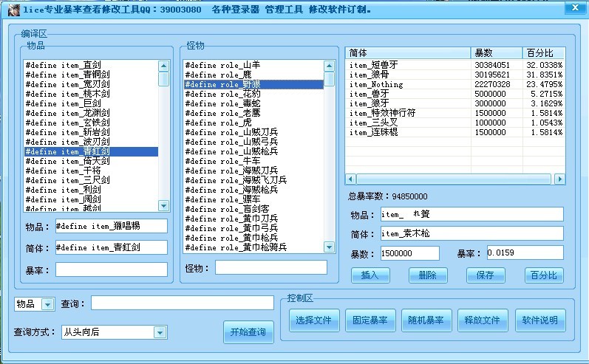Sort by the 简体 column header
Viewport: 589px width, 364px height.
coord(407,53)
